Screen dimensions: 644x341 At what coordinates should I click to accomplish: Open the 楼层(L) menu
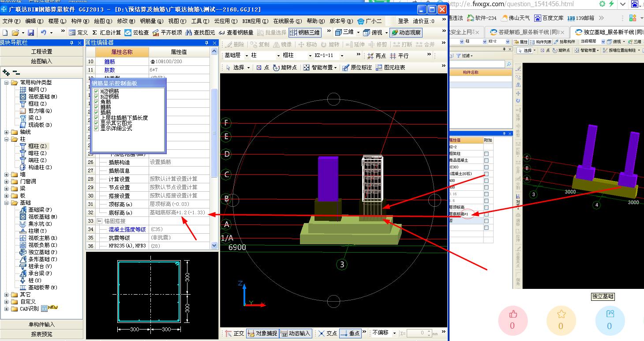57,21
